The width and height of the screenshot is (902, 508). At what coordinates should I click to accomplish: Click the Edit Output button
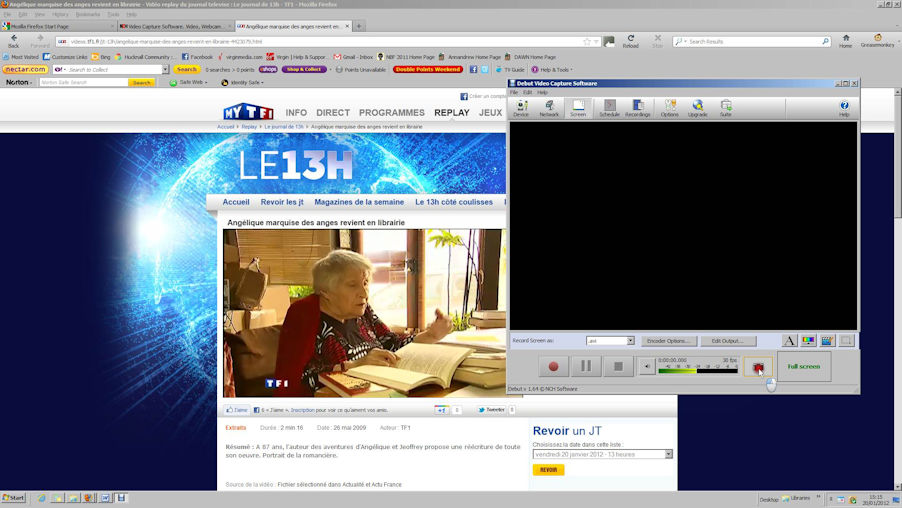727,341
